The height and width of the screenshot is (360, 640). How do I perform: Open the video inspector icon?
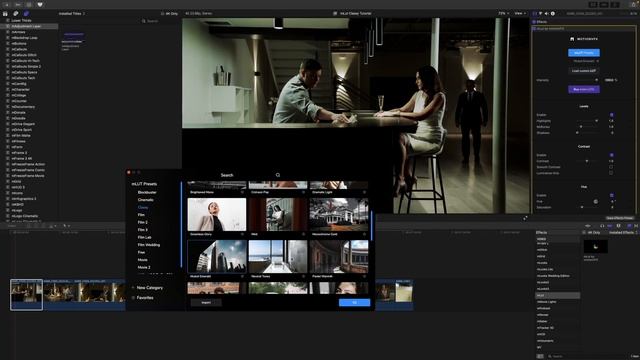tap(535, 13)
